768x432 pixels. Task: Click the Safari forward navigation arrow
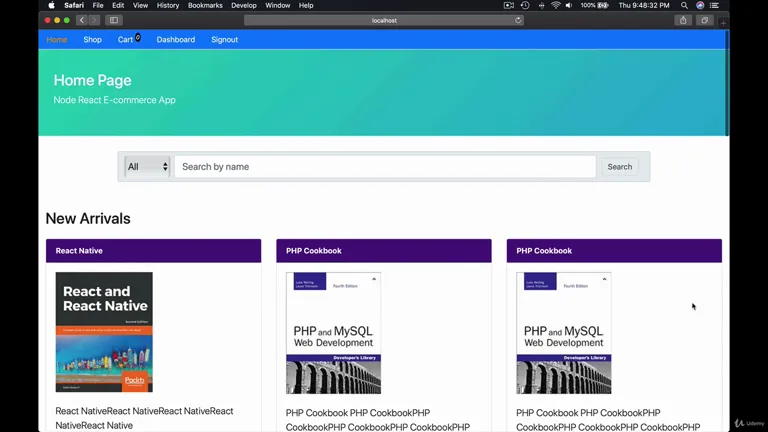coord(94,20)
